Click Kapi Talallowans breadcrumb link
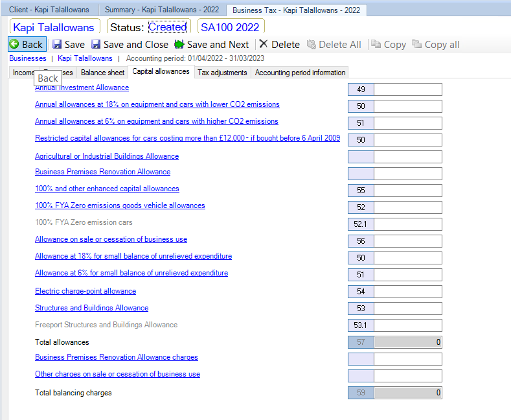 point(85,58)
